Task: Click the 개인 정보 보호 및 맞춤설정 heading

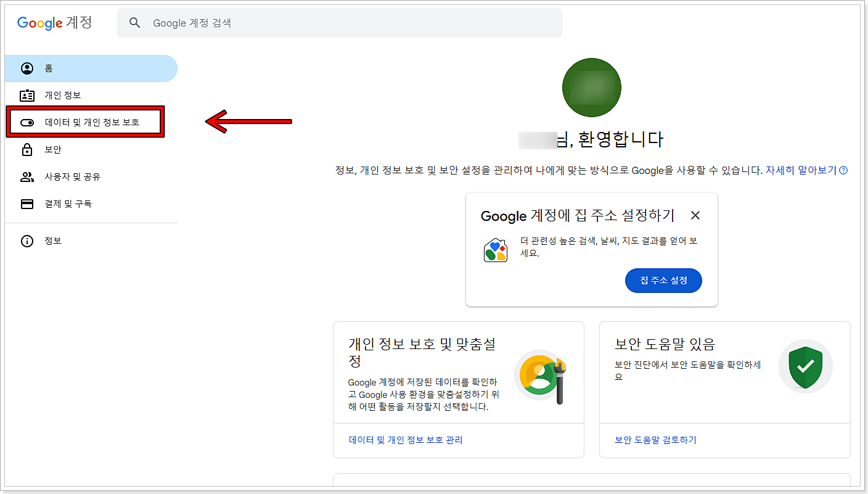Action: pos(422,352)
